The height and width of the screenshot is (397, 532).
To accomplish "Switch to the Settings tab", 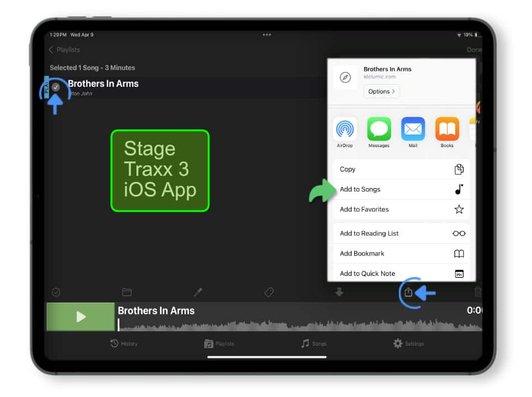I will [408, 343].
